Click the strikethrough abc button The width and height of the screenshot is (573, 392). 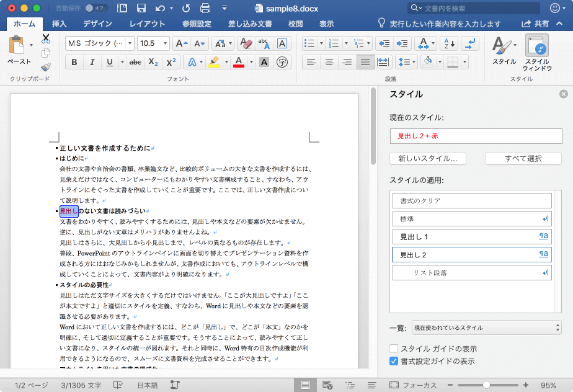click(135, 62)
